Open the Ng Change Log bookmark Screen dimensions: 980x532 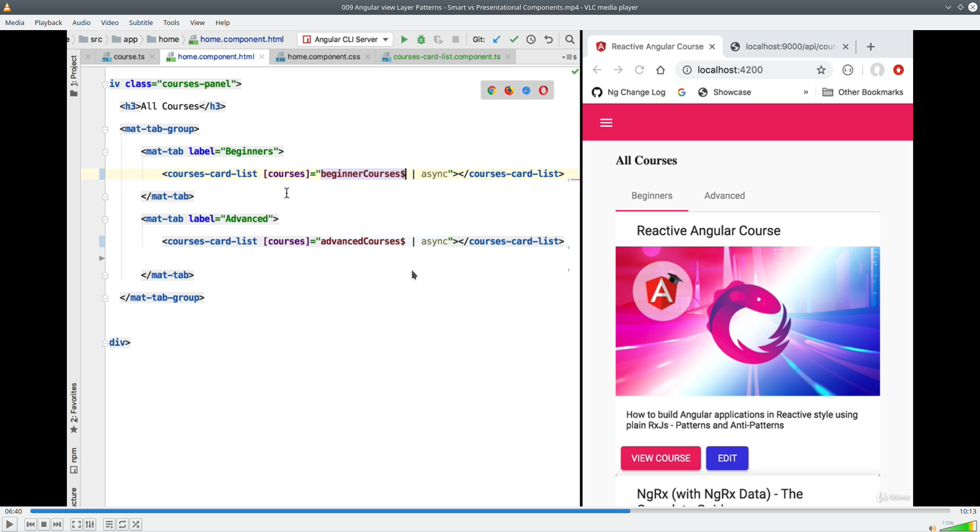coord(628,92)
